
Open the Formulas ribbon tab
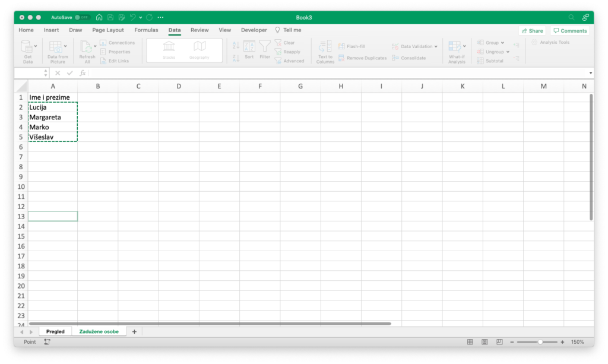tap(146, 30)
